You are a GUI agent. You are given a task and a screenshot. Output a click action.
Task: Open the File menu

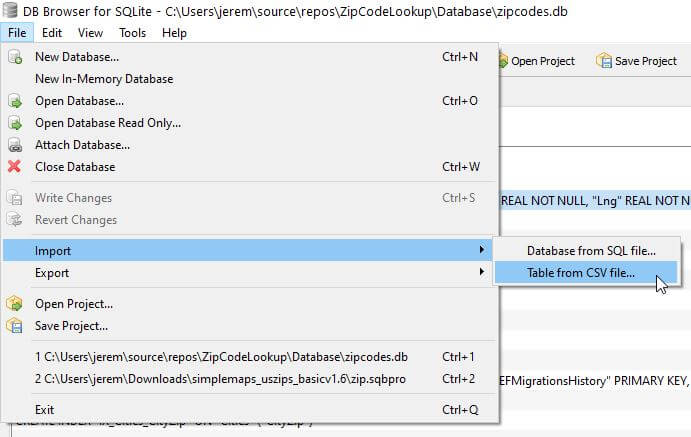pos(17,33)
